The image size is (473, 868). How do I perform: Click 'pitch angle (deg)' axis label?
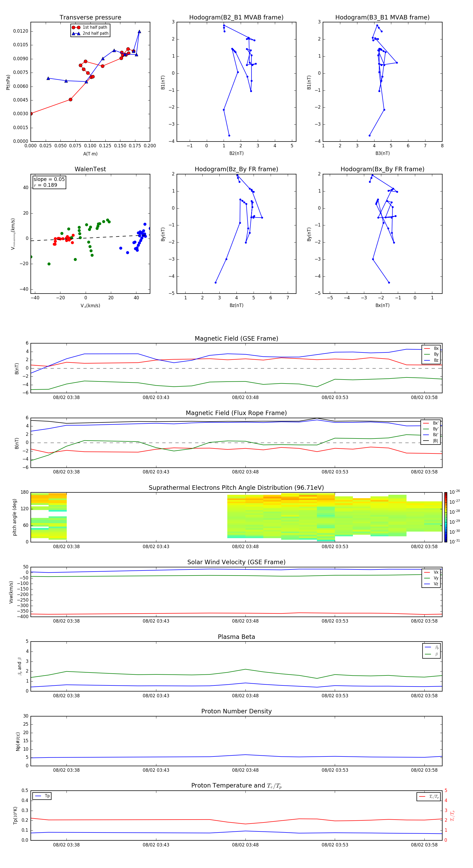tap(14, 517)
